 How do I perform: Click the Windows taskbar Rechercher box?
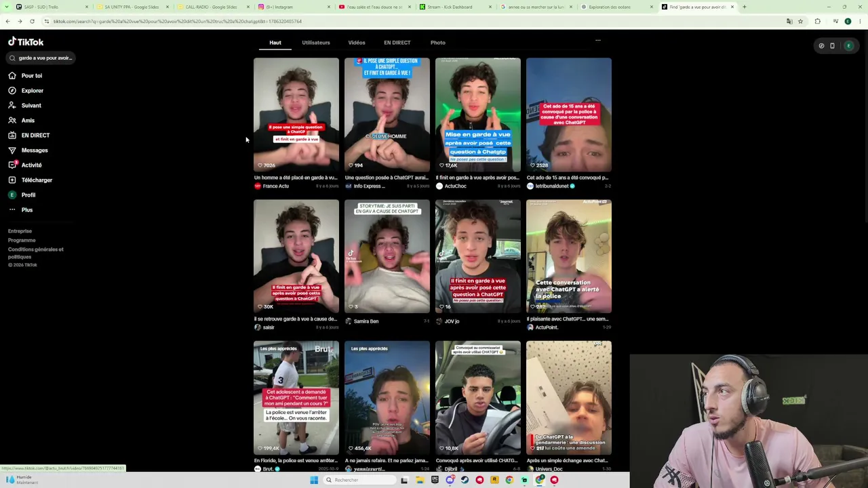point(358,480)
